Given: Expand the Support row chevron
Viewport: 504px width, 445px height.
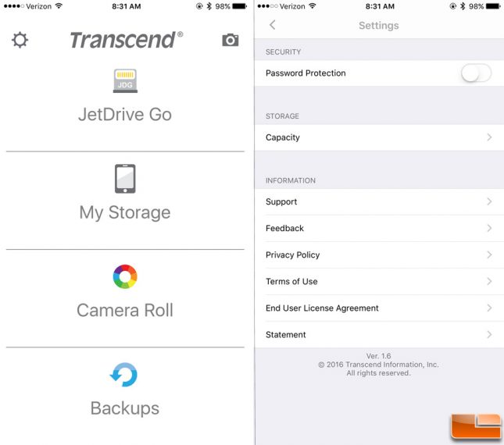Looking at the screenshot, I should pos(489,201).
